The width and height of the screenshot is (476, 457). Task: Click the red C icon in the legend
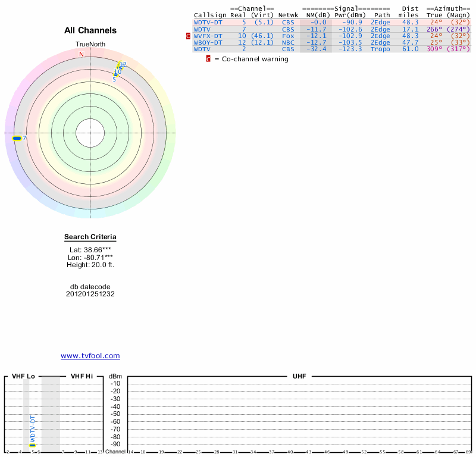coord(208,59)
